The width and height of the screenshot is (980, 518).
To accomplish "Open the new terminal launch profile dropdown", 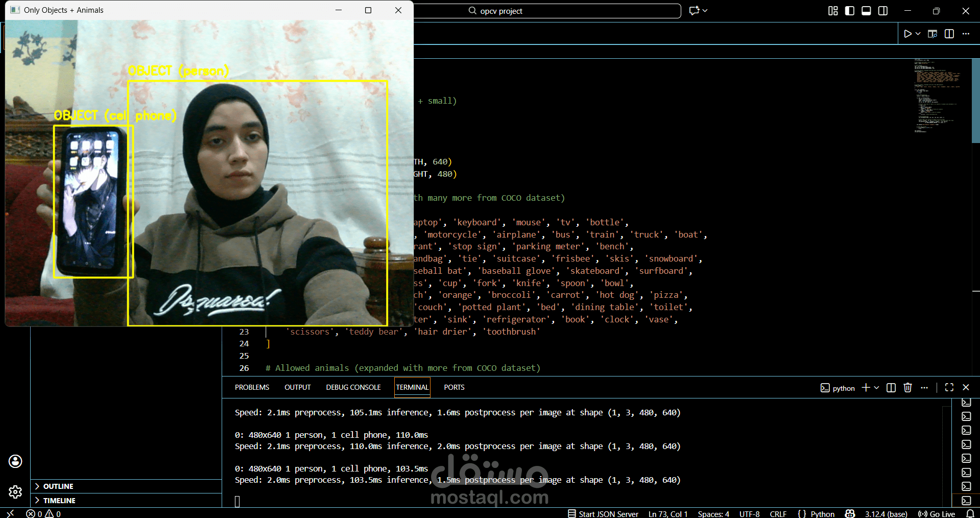I will point(876,388).
